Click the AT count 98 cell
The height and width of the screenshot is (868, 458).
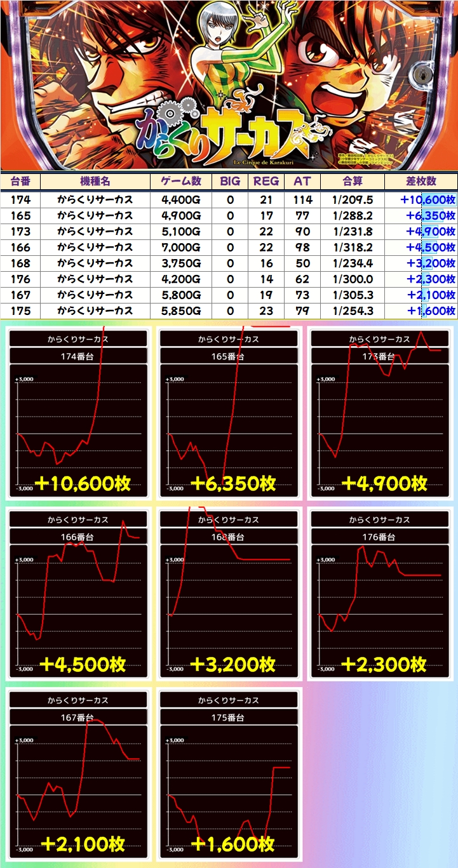coord(302,247)
